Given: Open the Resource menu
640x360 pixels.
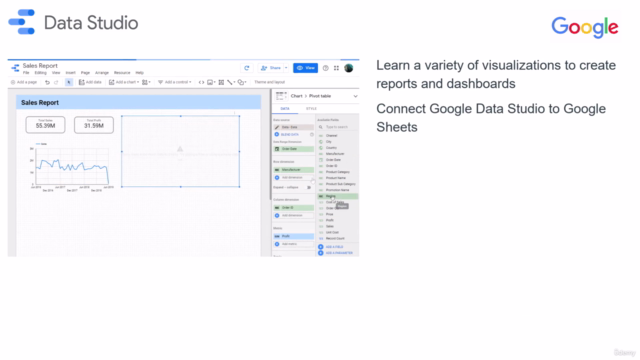Looking at the screenshot, I should pos(122,73).
